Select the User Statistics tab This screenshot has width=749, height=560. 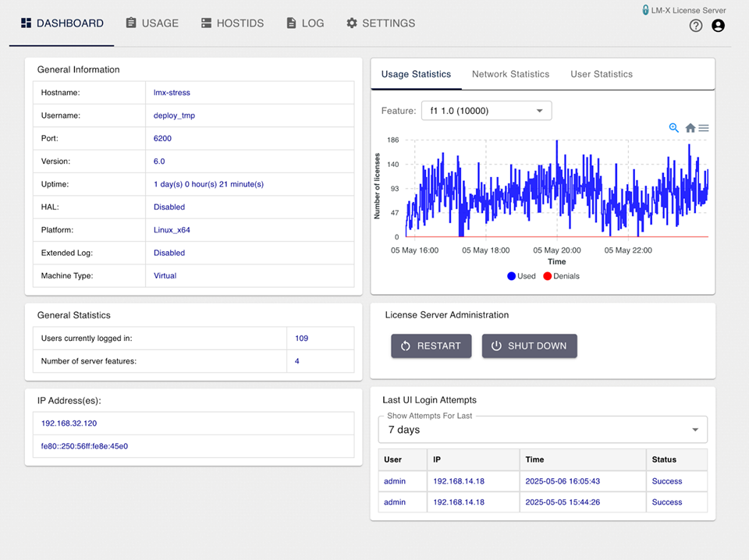pos(602,74)
